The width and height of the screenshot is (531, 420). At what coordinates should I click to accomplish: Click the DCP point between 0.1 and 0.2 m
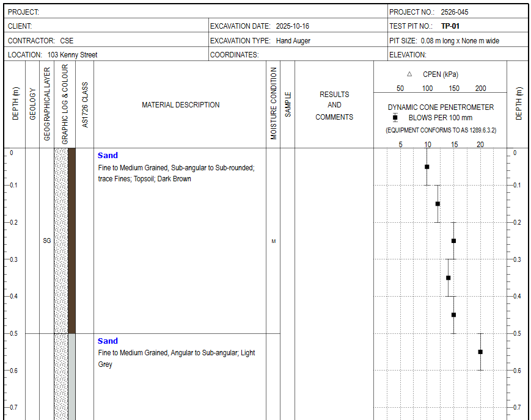438,204
